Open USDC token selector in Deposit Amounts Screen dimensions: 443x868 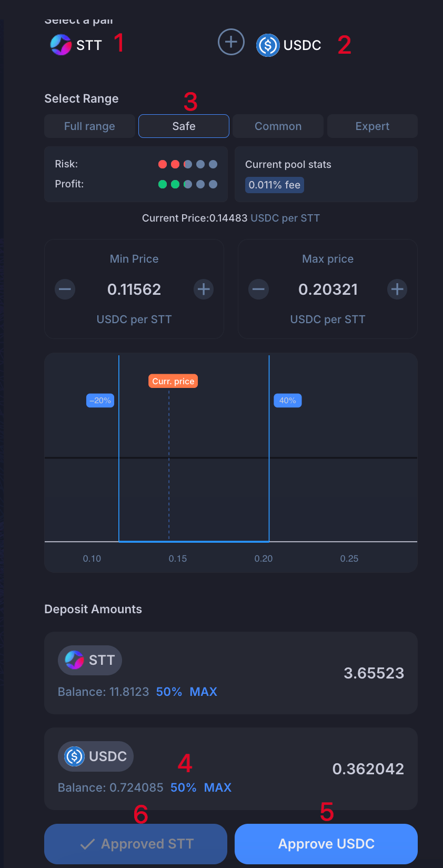[x=96, y=756]
